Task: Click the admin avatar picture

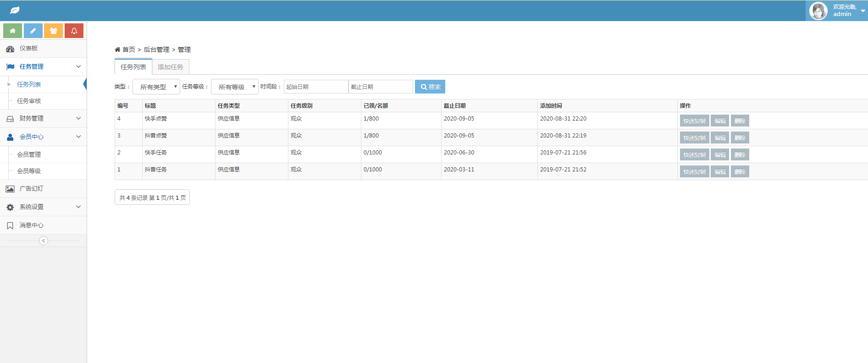Action: 818,11
